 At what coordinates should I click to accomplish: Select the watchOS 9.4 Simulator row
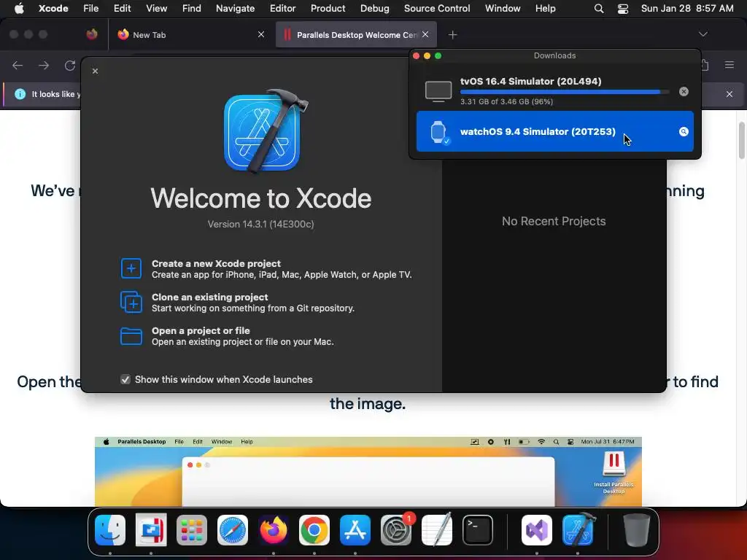[554, 131]
